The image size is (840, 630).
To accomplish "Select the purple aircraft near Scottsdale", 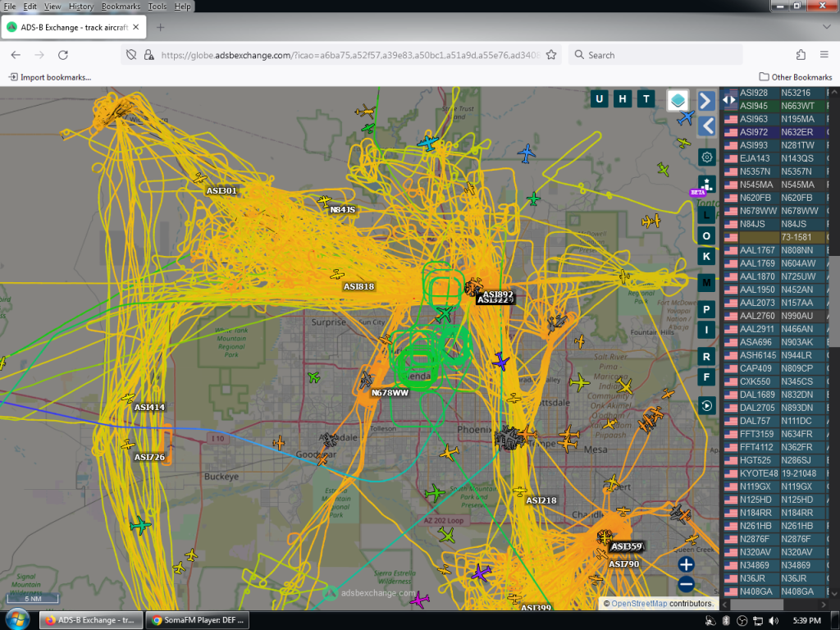I will [500, 362].
